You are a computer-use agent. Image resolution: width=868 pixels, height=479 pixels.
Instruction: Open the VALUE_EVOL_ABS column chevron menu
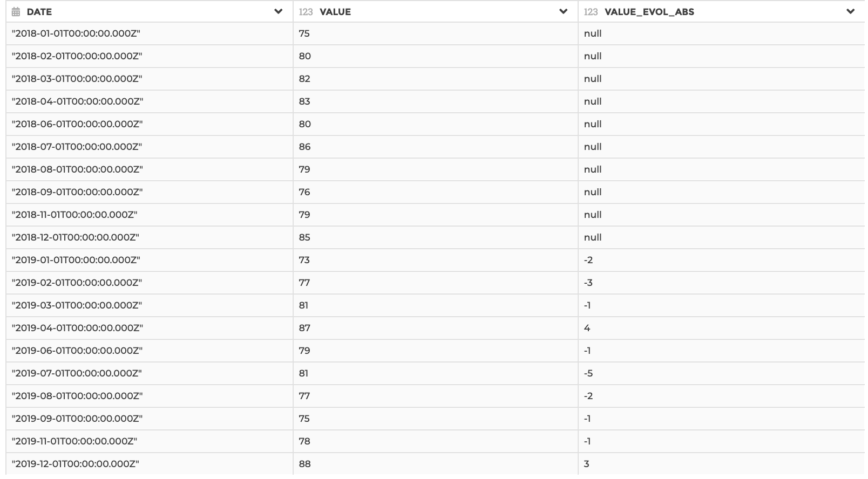tap(851, 11)
